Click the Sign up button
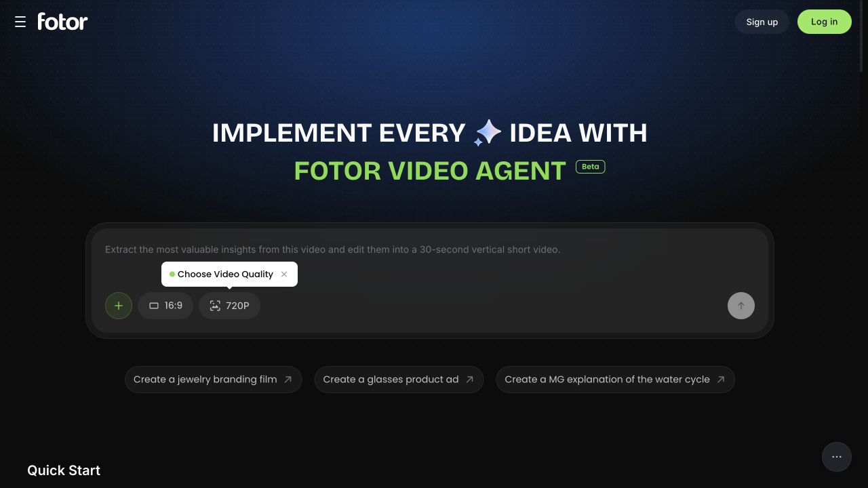 [x=762, y=22]
